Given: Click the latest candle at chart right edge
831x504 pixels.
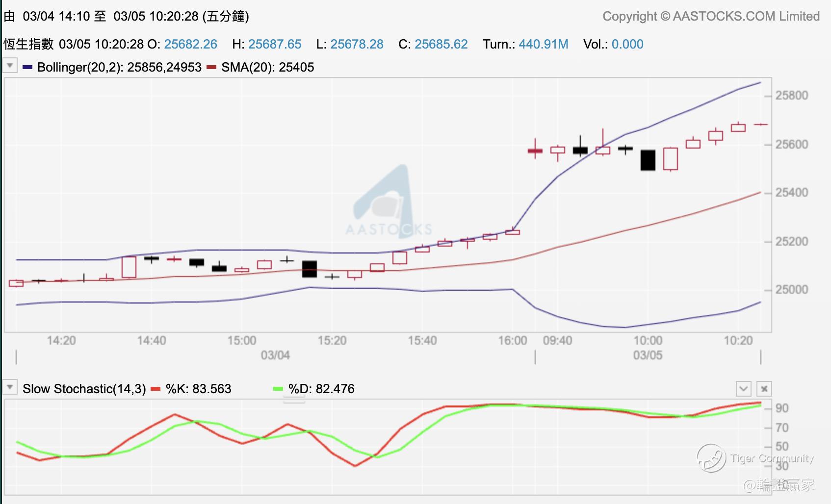Looking at the screenshot, I should click(761, 125).
